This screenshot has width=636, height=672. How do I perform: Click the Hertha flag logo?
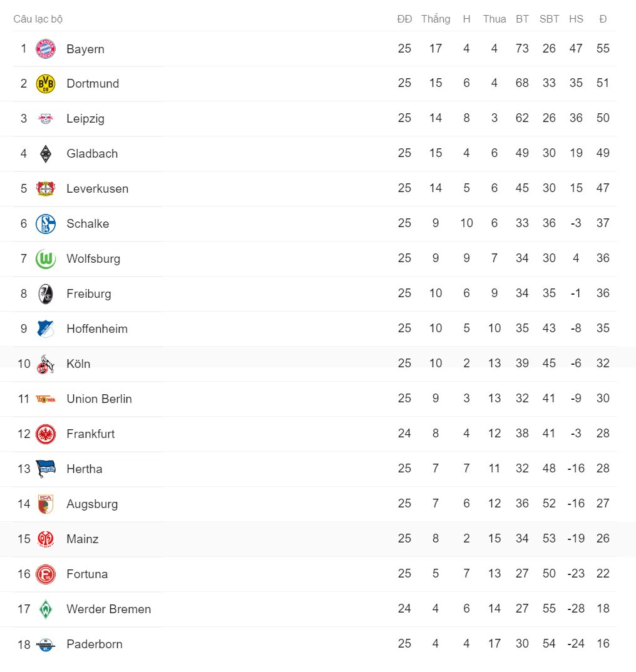tap(46, 469)
